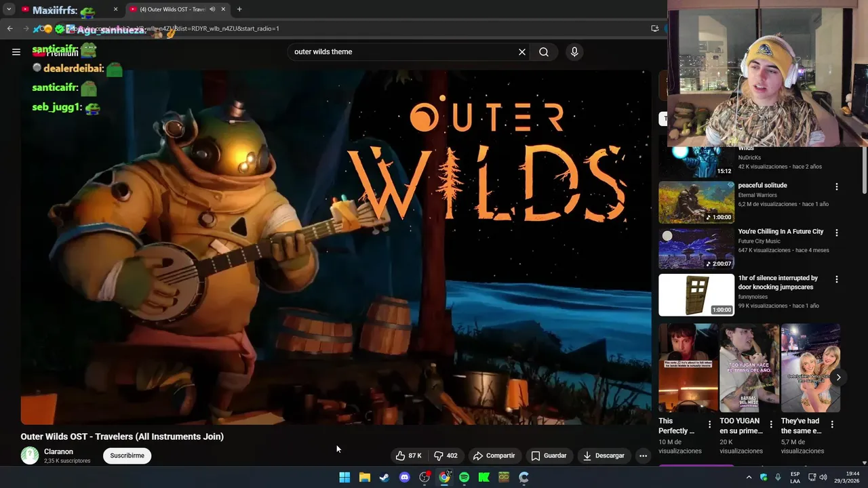Start voice search with the microphone
Viewport: 868px width, 488px height.
574,52
